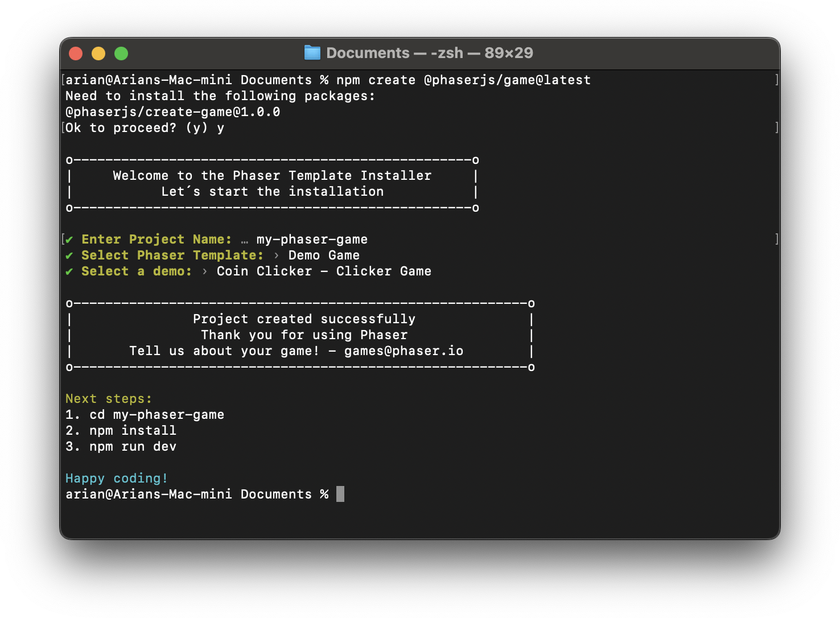Click the npm install step line
The height and width of the screenshot is (618, 840).
121,431
